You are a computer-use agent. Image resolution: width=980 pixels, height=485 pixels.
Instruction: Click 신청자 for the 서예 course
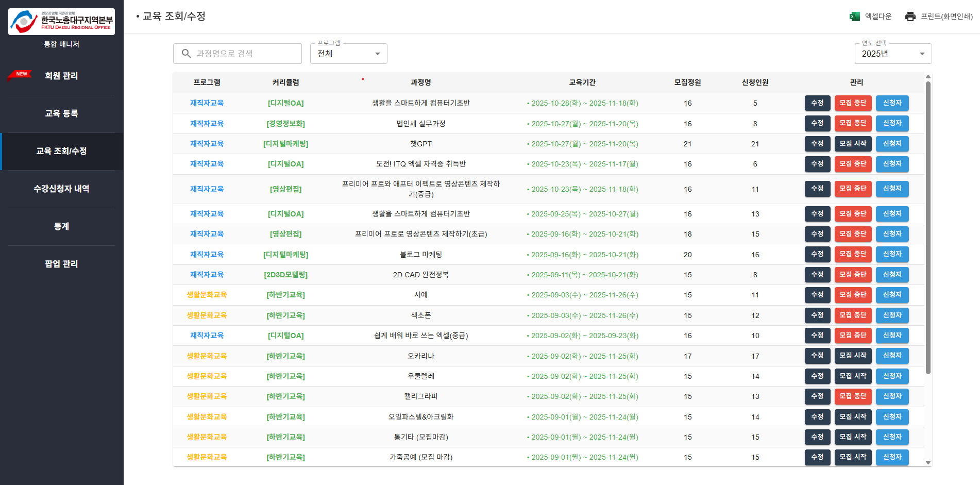[x=892, y=295]
